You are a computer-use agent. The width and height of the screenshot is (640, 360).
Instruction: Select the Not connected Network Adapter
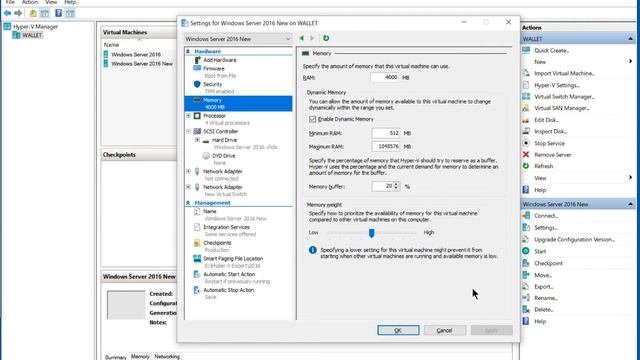point(222,171)
